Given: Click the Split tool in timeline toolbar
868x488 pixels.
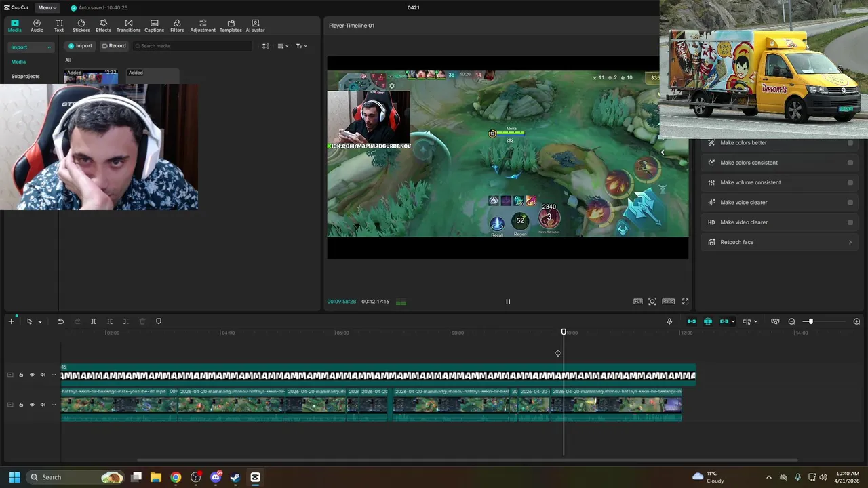Looking at the screenshot, I should pos(94,321).
